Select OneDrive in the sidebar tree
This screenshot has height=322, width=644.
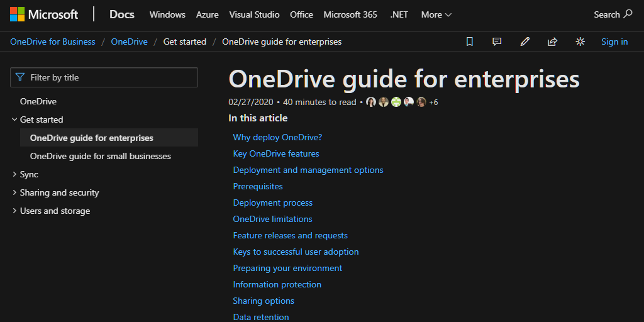[x=38, y=101]
